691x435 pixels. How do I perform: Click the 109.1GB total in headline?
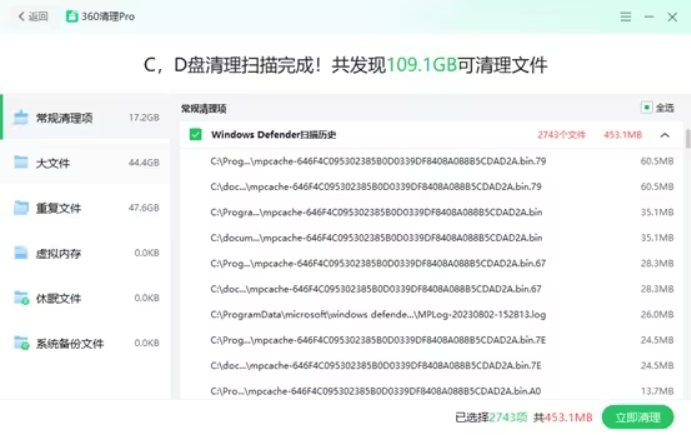[x=422, y=65]
